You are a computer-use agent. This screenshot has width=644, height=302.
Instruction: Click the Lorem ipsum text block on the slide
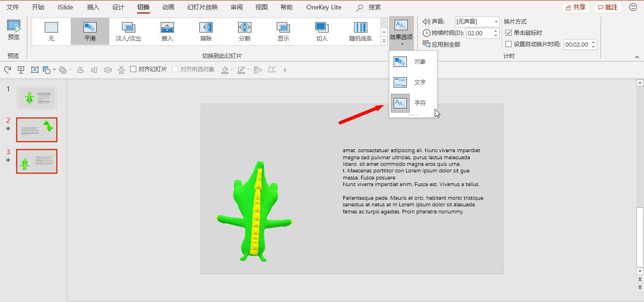point(413,181)
